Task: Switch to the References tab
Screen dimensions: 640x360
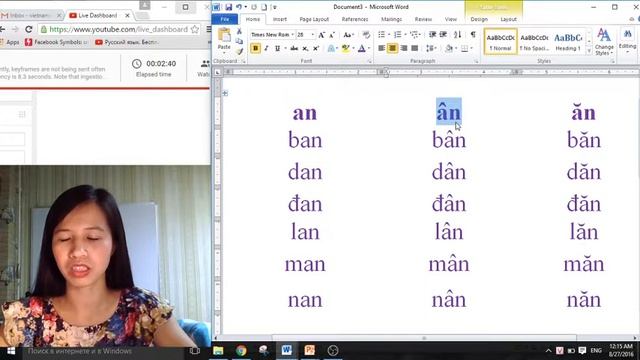Action: [x=355, y=19]
